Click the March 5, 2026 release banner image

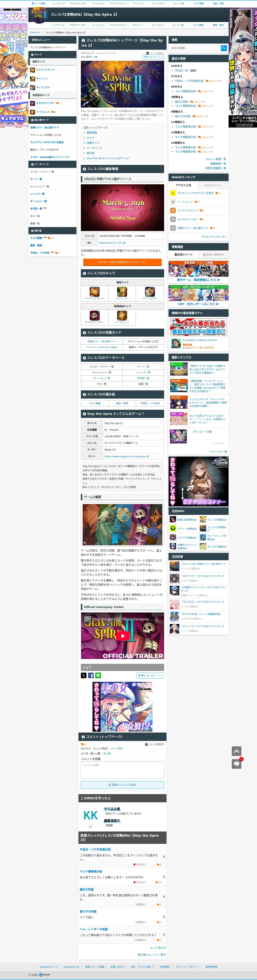(x=122, y=208)
